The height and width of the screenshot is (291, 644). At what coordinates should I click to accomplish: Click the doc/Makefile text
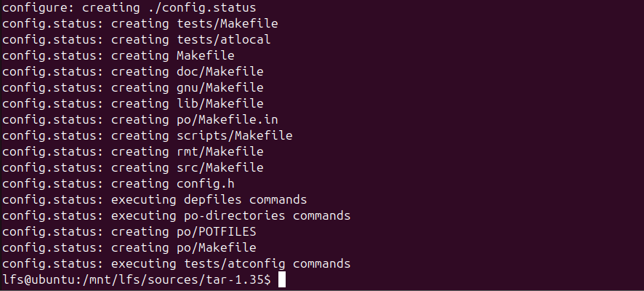[x=220, y=71]
